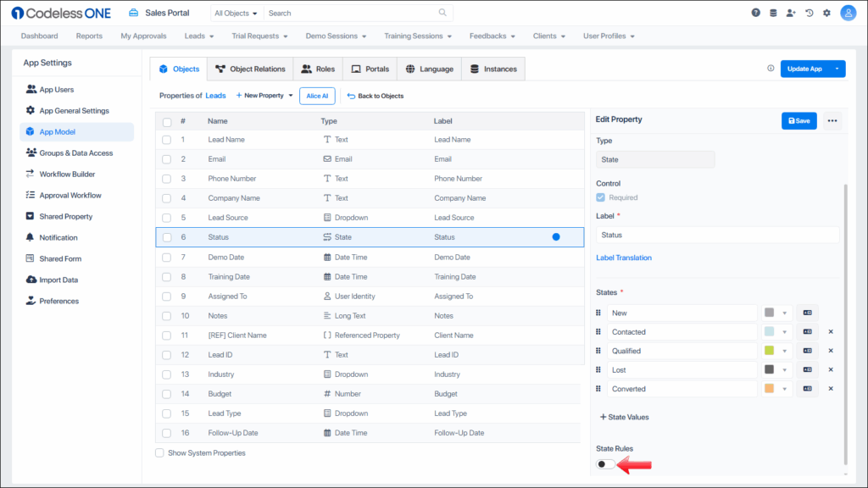
Task: Open the All Objects dropdown
Action: click(236, 13)
